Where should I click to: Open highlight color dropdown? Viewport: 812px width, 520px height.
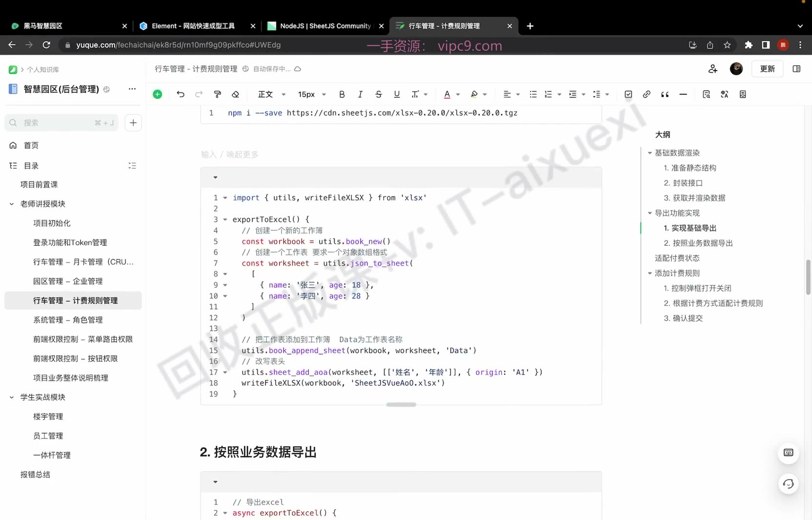pyautogui.click(x=485, y=95)
